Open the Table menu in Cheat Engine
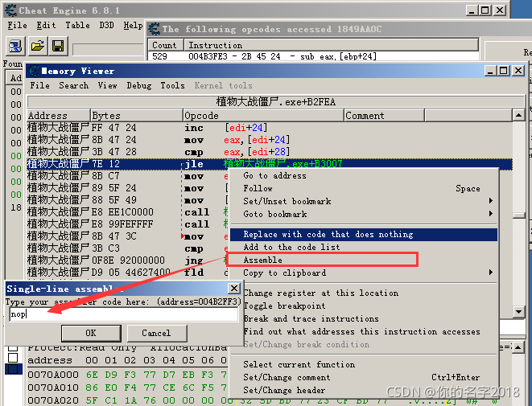The width and height of the screenshot is (532, 406). point(78,26)
